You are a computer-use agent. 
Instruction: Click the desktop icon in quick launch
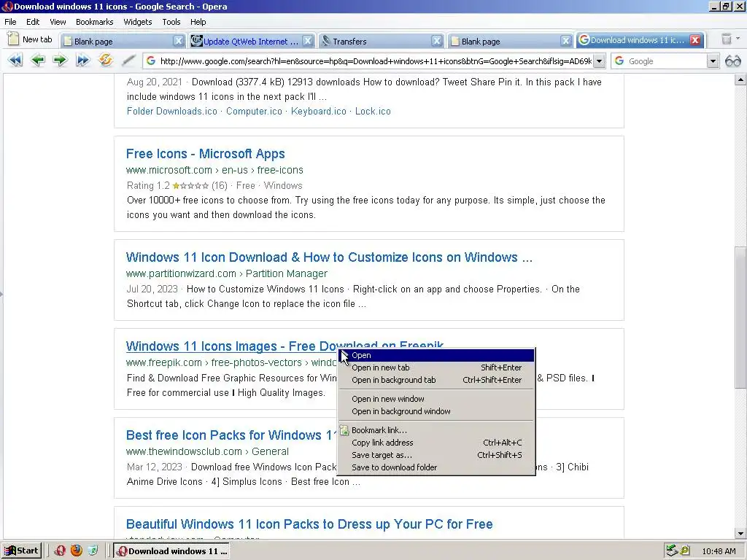tap(93, 551)
